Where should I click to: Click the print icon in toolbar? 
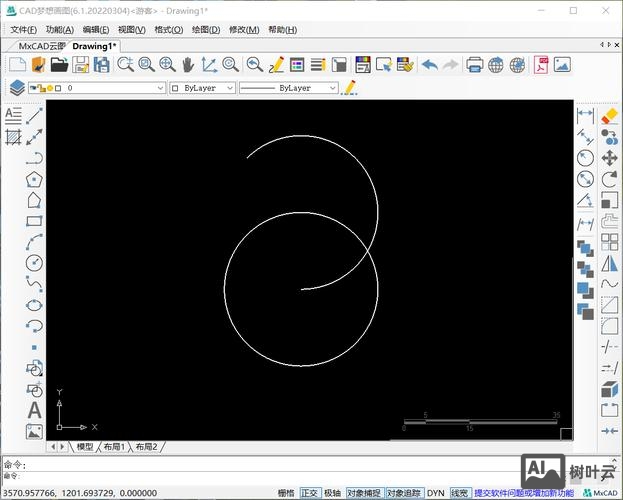[x=475, y=65]
